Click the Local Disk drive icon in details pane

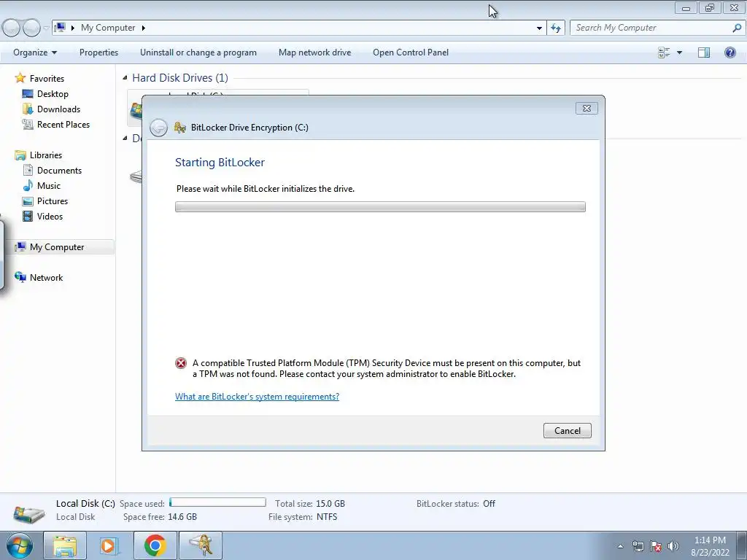click(29, 513)
